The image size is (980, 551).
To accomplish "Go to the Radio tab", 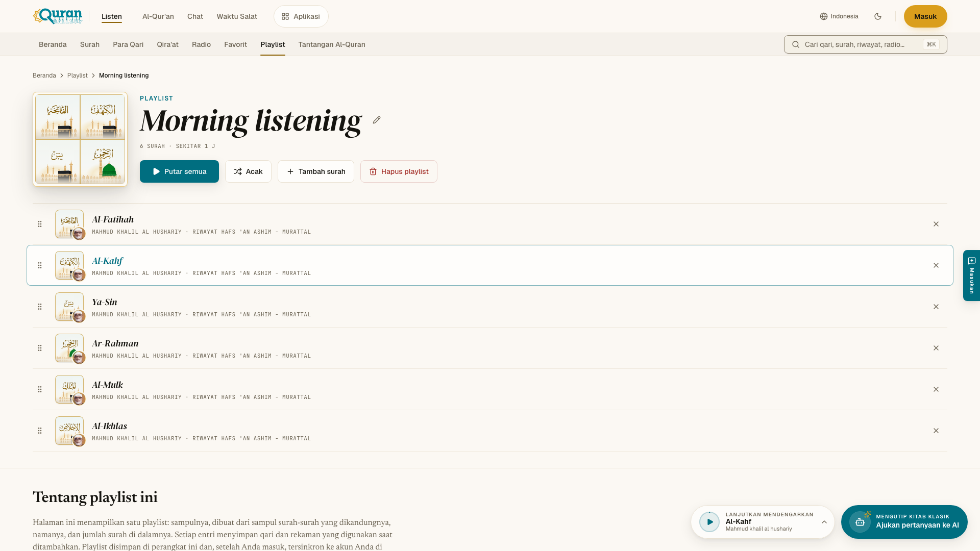I will (201, 44).
